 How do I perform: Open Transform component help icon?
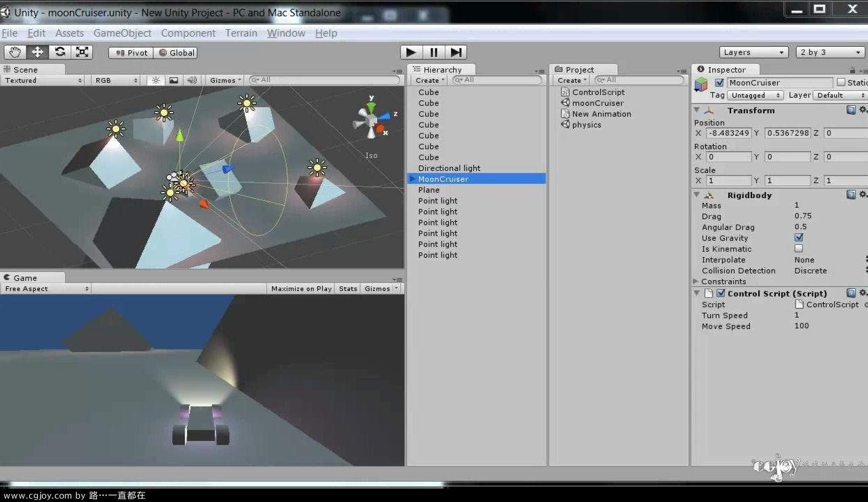coord(851,110)
